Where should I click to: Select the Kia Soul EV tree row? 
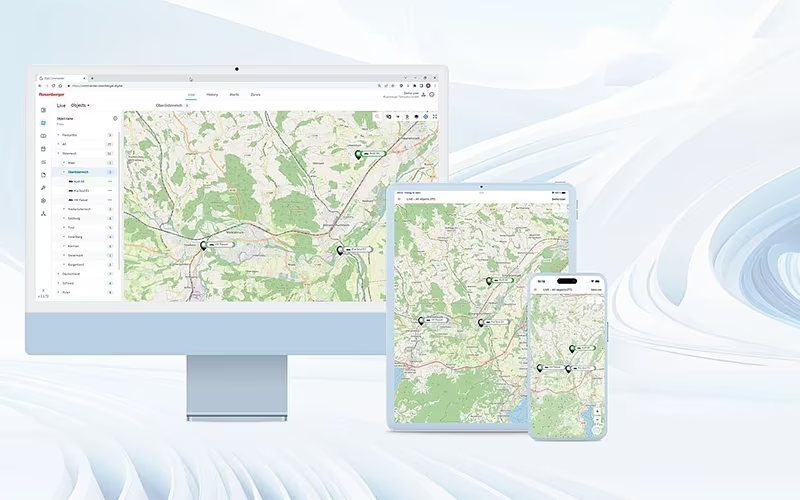(85, 191)
